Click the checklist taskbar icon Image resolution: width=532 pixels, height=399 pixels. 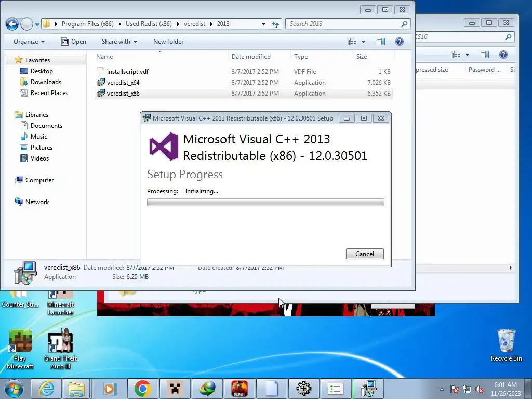(336, 389)
